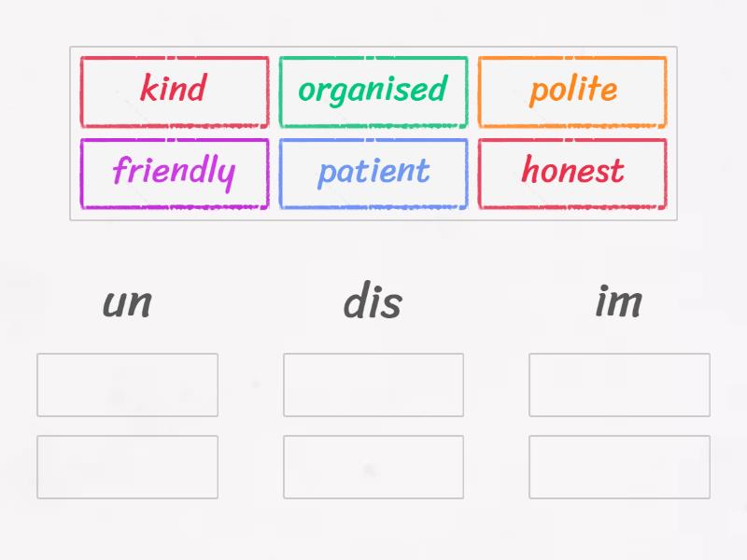The width and height of the screenshot is (747, 560).
Task: Select the word tile 'kind'
Action: point(174,90)
